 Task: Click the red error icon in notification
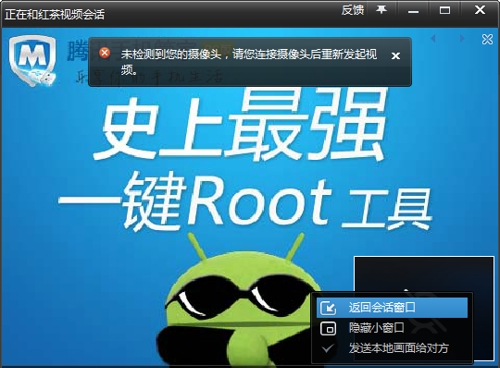tap(104, 53)
